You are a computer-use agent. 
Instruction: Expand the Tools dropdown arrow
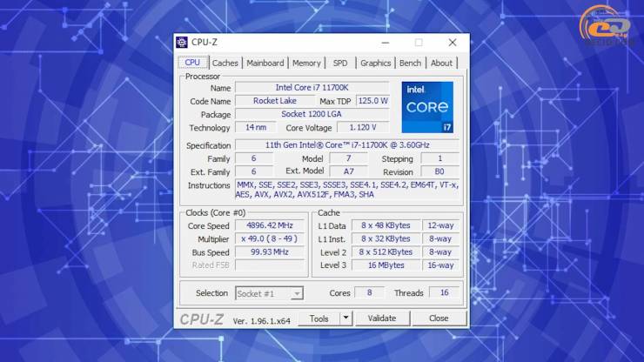pos(345,318)
